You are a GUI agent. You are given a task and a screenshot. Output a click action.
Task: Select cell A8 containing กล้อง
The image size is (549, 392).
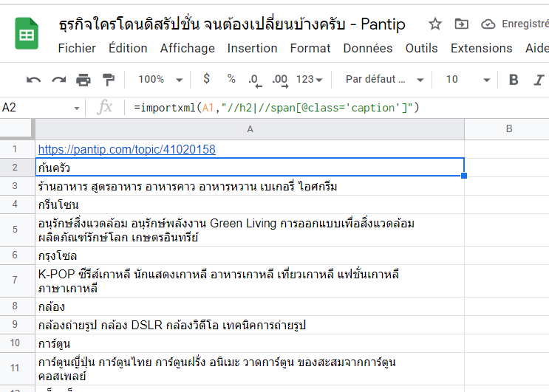click(250, 306)
